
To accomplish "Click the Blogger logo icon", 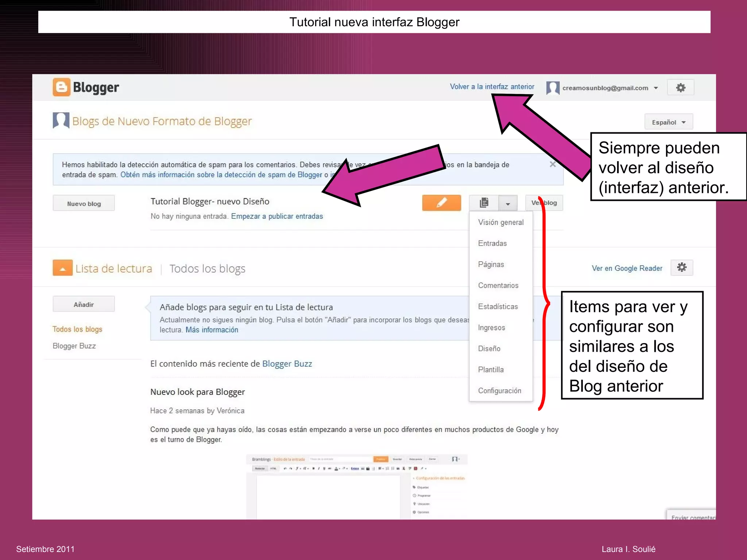I will pos(61,87).
